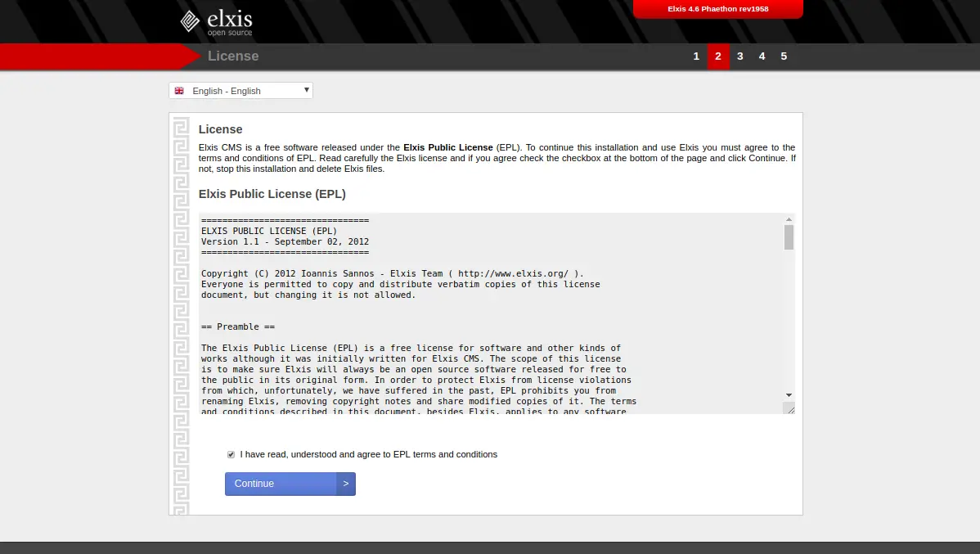Click the license scrollbar thumb
Screen dimensions: 980x554
pyautogui.click(x=789, y=237)
